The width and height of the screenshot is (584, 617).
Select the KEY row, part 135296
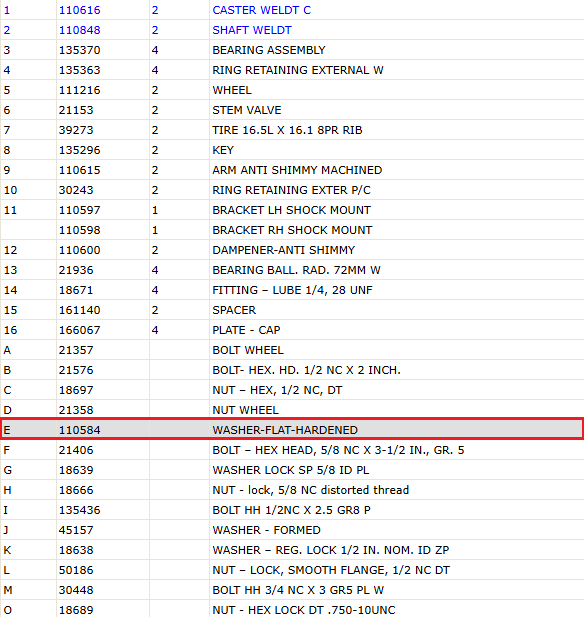pyautogui.click(x=292, y=150)
